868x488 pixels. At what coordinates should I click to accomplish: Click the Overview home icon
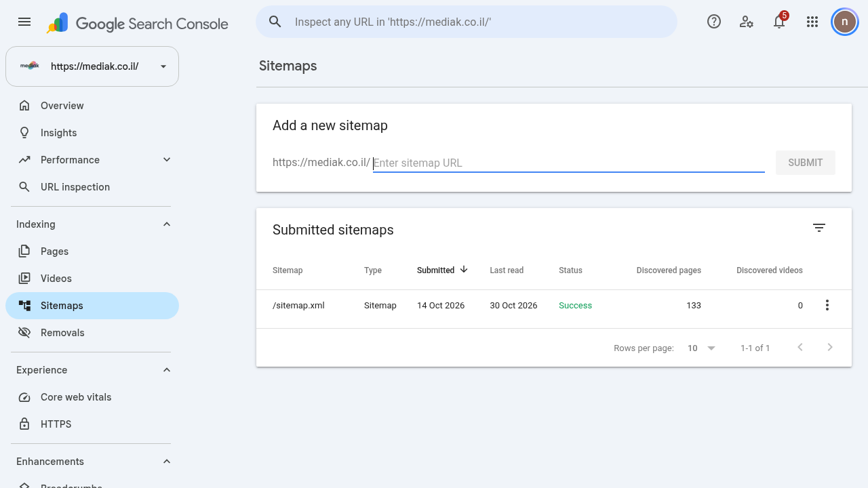coord(24,106)
